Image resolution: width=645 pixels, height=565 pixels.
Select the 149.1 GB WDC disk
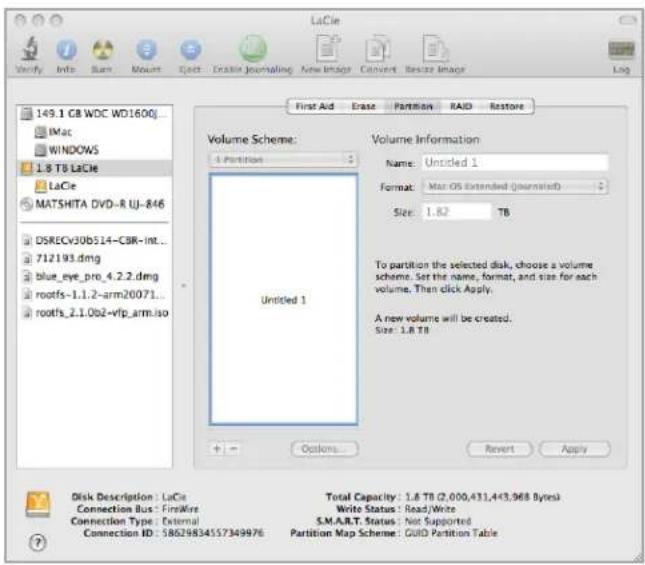point(95,113)
